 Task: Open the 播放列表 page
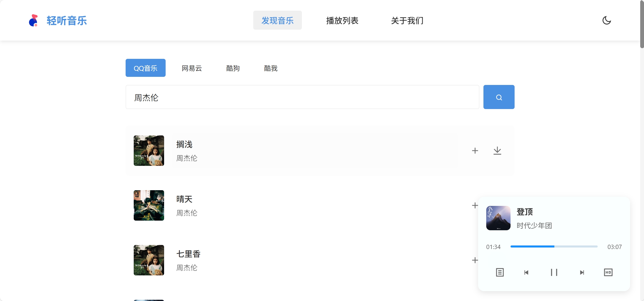point(342,20)
